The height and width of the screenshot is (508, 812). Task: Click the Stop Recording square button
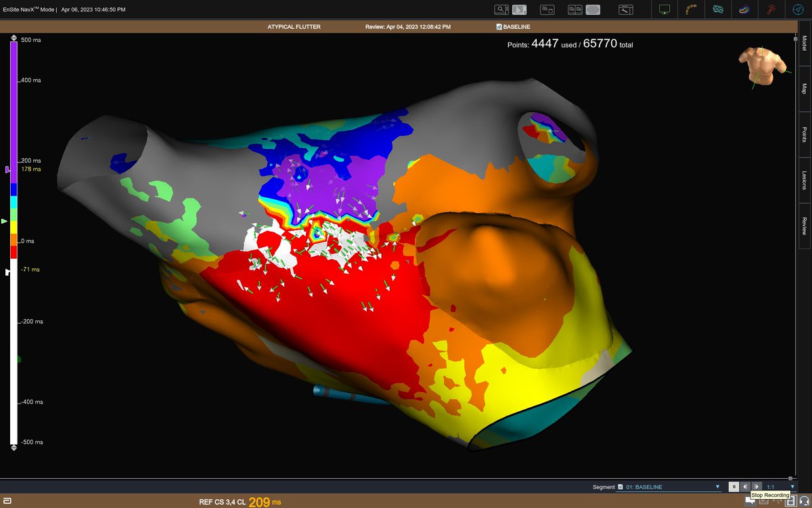click(734, 486)
